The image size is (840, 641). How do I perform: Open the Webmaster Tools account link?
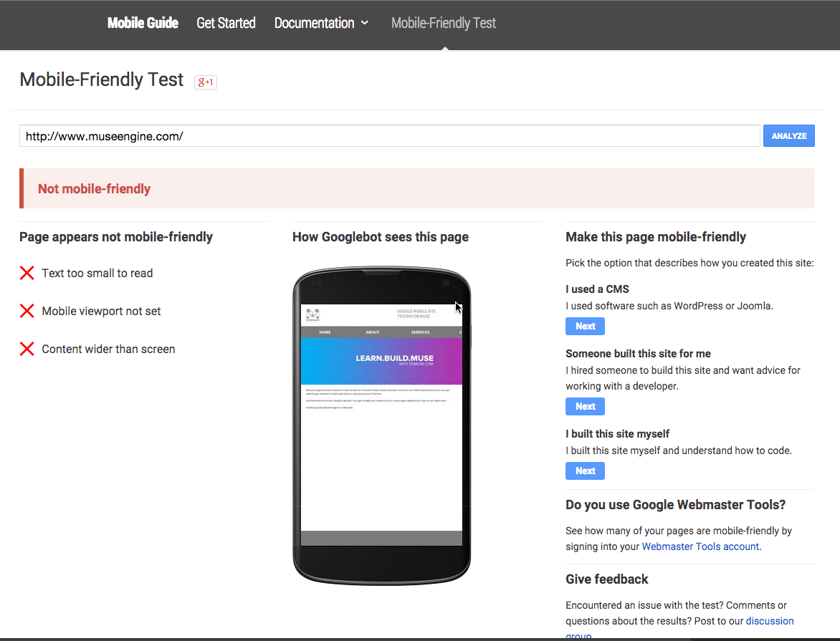tap(700, 546)
